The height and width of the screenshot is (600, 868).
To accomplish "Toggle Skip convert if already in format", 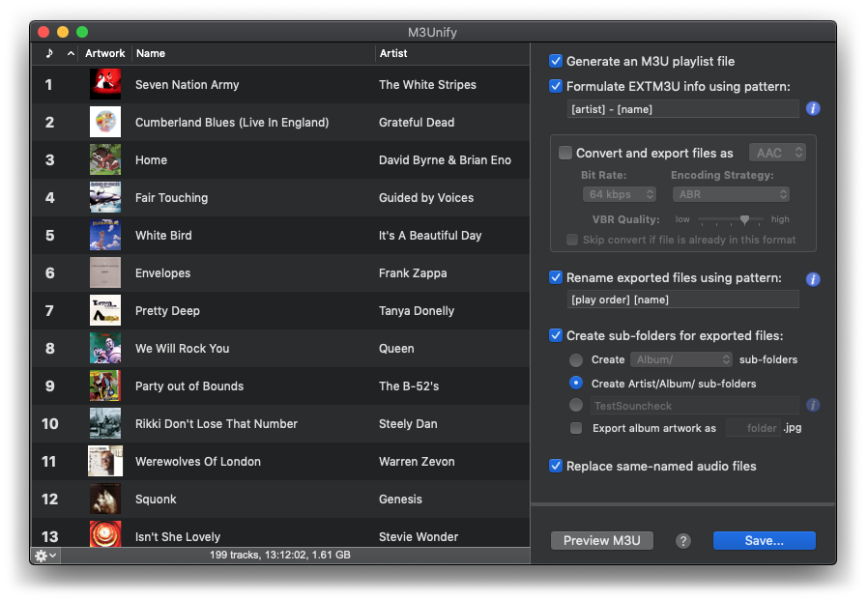I will (x=572, y=240).
